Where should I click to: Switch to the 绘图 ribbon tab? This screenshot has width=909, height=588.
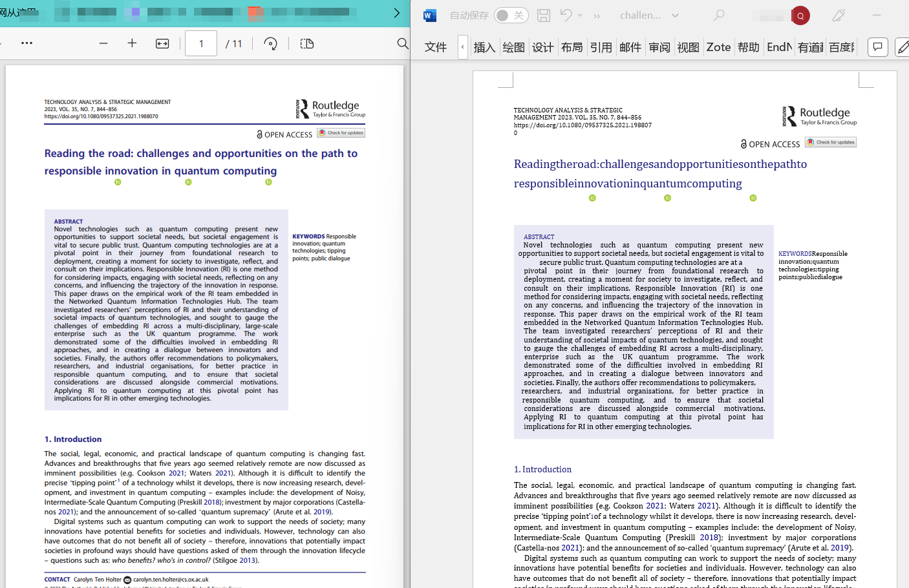(513, 47)
